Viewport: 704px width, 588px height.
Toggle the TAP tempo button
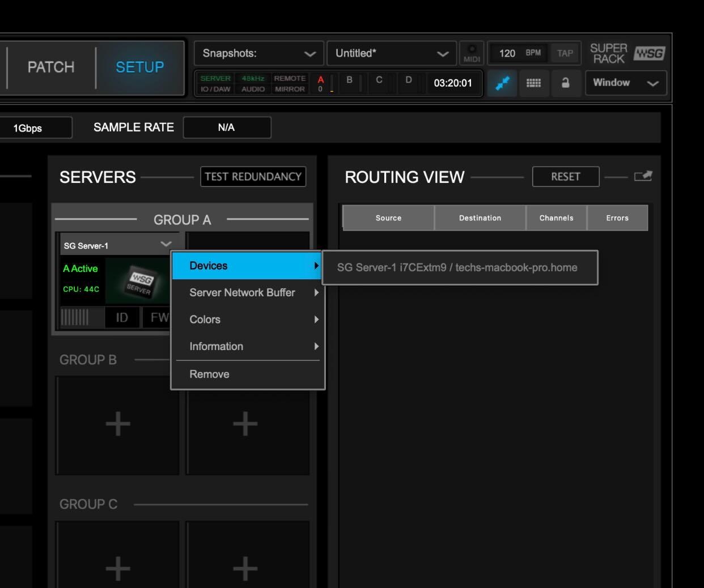click(x=565, y=53)
